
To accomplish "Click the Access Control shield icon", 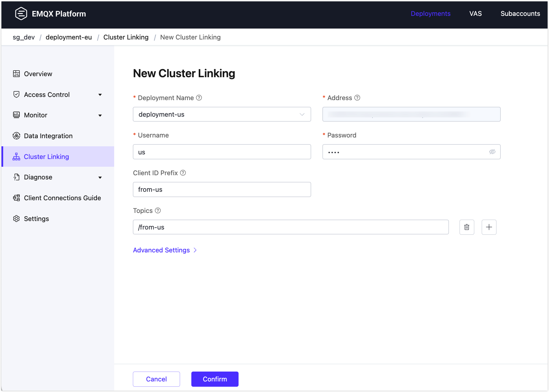I will click(x=16, y=94).
